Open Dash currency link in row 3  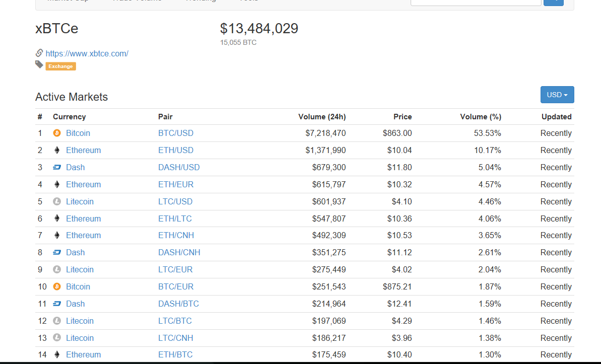pos(75,168)
